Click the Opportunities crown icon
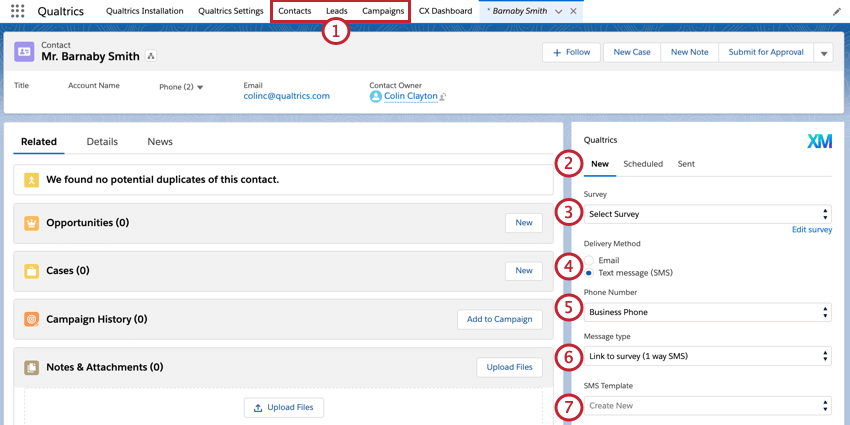The width and height of the screenshot is (850, 425). tap(31, 223)
